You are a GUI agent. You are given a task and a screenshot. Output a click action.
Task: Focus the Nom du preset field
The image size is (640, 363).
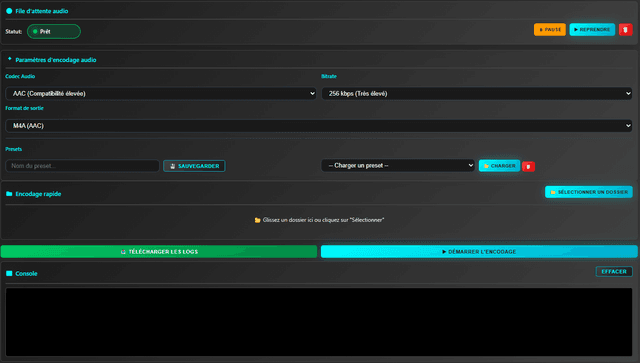pos(82,166)
